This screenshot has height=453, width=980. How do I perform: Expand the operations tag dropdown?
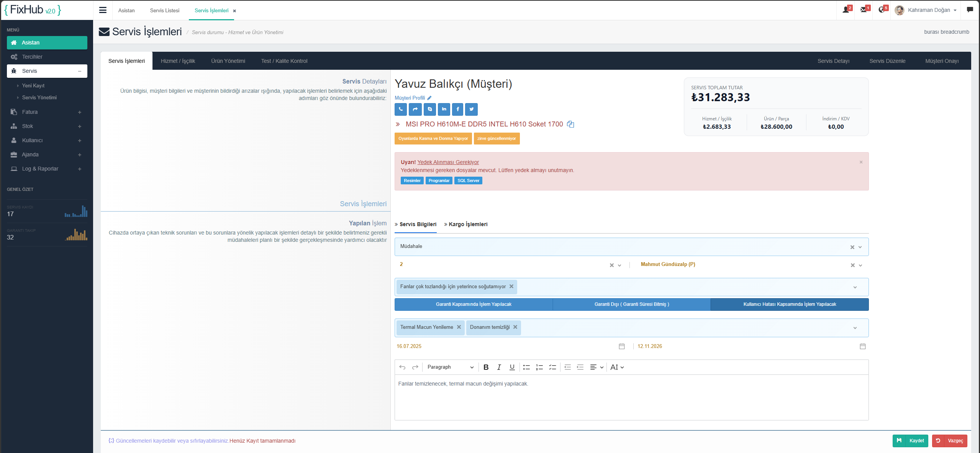pos(855,328)
